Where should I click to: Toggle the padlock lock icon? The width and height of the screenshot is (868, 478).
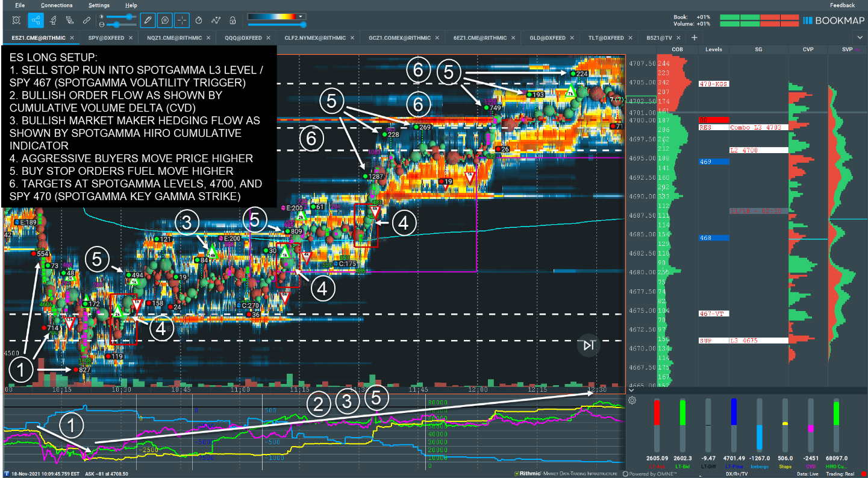[x=232, y=20]
